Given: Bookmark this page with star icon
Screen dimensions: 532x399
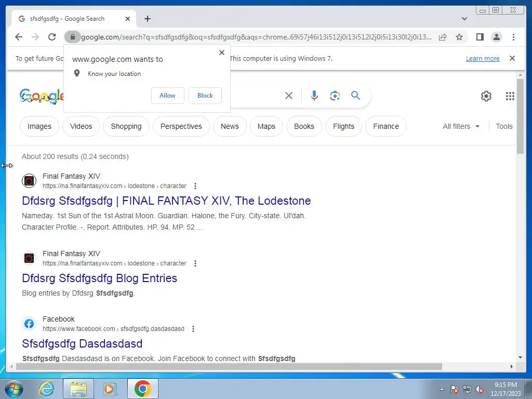Looking at the screenshot, I should tap(459, 37).
